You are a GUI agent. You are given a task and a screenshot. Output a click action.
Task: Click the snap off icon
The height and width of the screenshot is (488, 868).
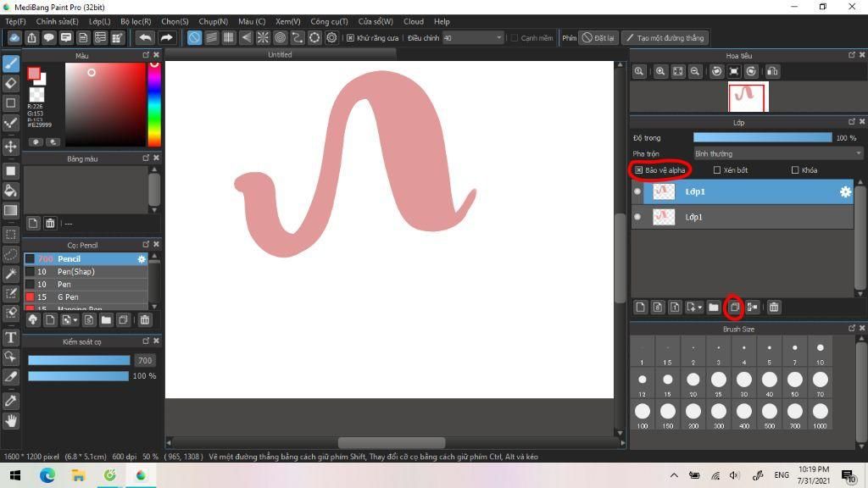click(x=194, y=37)
